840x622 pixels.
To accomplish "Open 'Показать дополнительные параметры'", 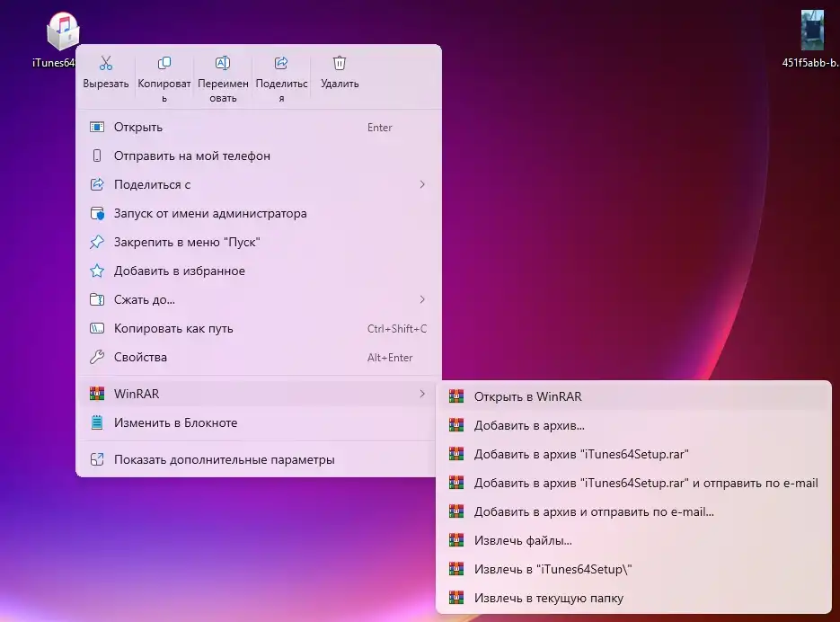I will coord(226,458).
